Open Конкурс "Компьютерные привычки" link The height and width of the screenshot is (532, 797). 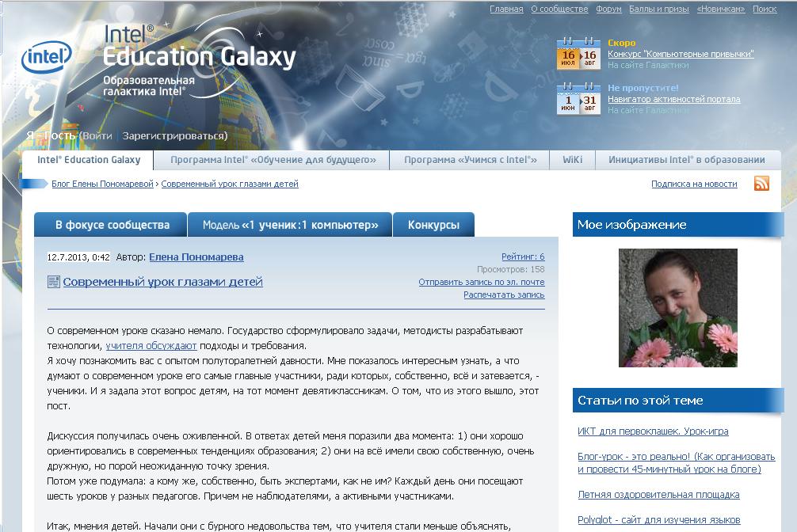681,54
